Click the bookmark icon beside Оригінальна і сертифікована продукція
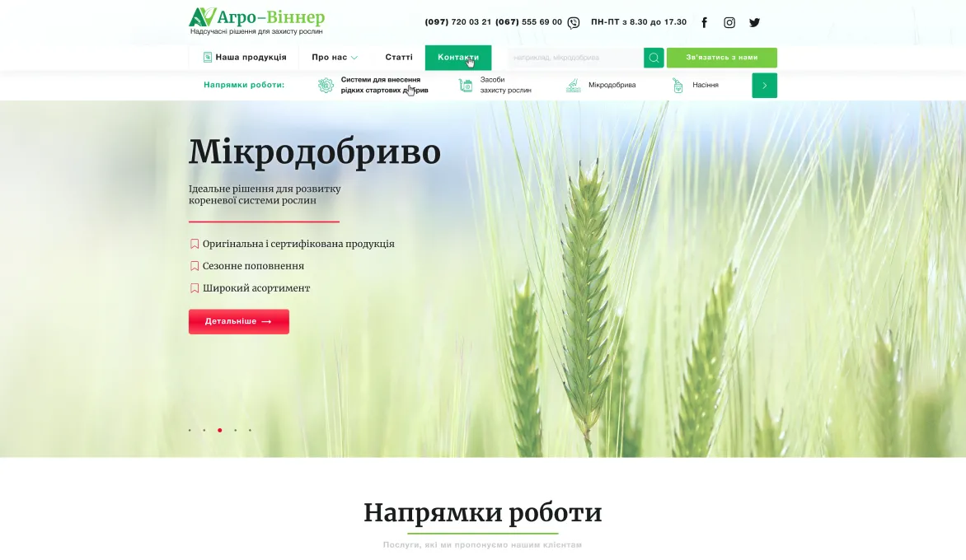Viewport: 966px width, 560px height. (x=195, y=244)
